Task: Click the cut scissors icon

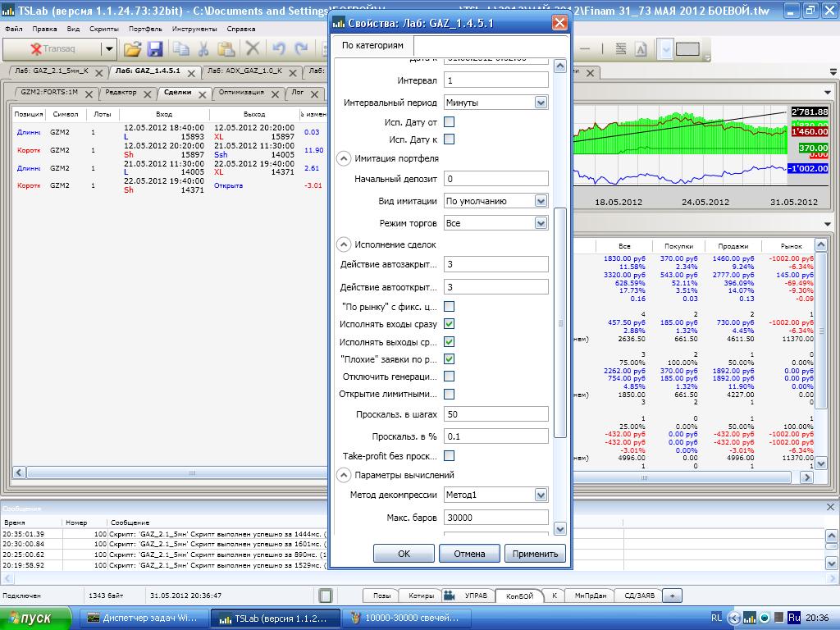Action: click(x=203, y=49)
